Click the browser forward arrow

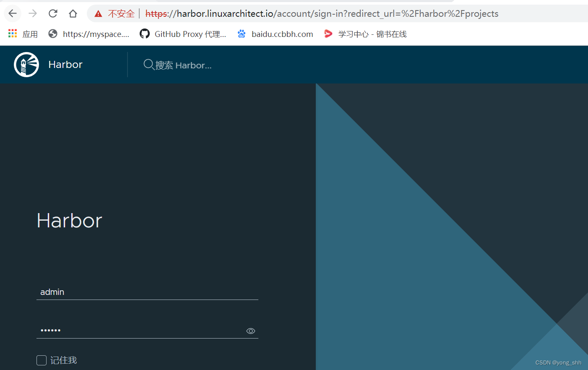coord(33,13)
